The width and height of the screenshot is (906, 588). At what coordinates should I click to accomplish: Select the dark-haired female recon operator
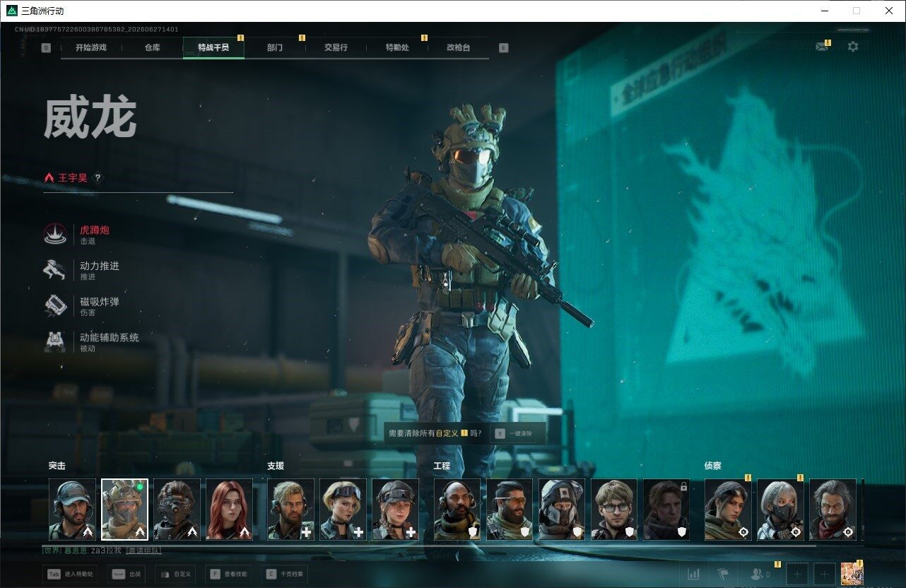[728, 510]
